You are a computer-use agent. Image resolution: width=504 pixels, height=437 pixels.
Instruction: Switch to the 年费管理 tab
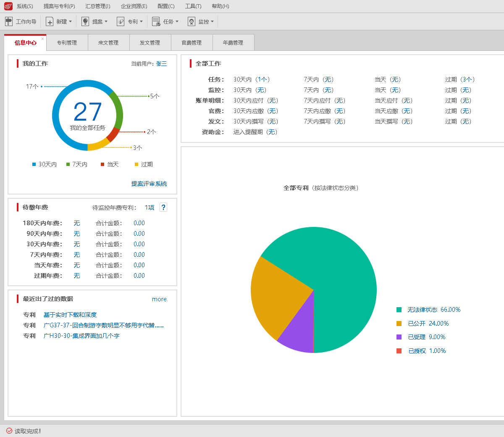tap(233, 43)
